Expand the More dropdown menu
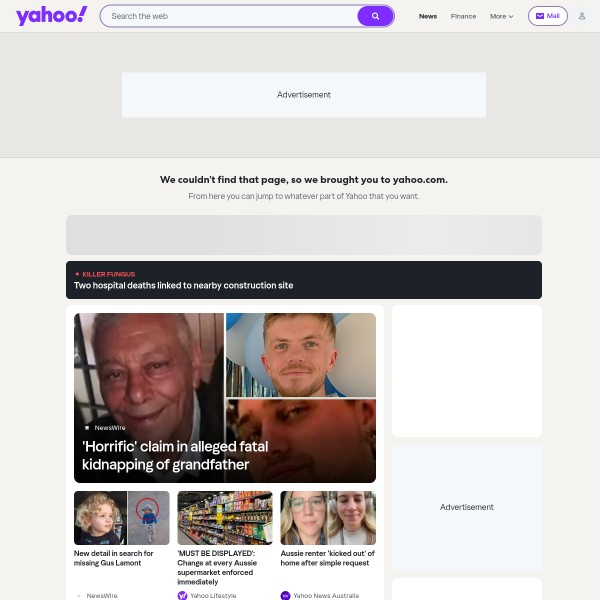This screenshot has height=600, width=600. [501, 16]
